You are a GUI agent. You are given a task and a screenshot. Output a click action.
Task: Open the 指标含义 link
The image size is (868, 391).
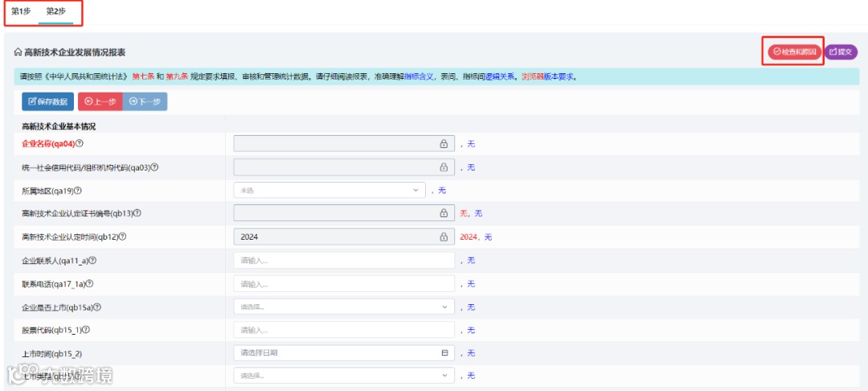coord(419,77)
